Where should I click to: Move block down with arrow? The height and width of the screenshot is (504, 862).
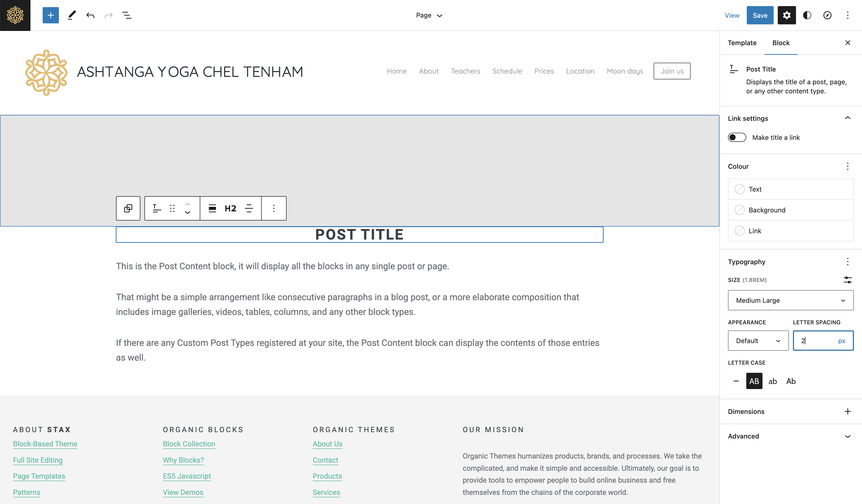click(x=187, y=213)
